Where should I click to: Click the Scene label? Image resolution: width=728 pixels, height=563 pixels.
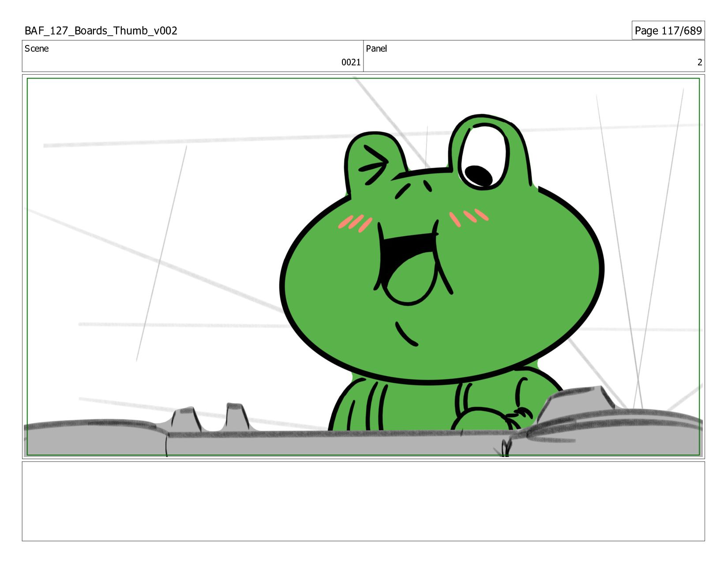click(x=37, y=49)
